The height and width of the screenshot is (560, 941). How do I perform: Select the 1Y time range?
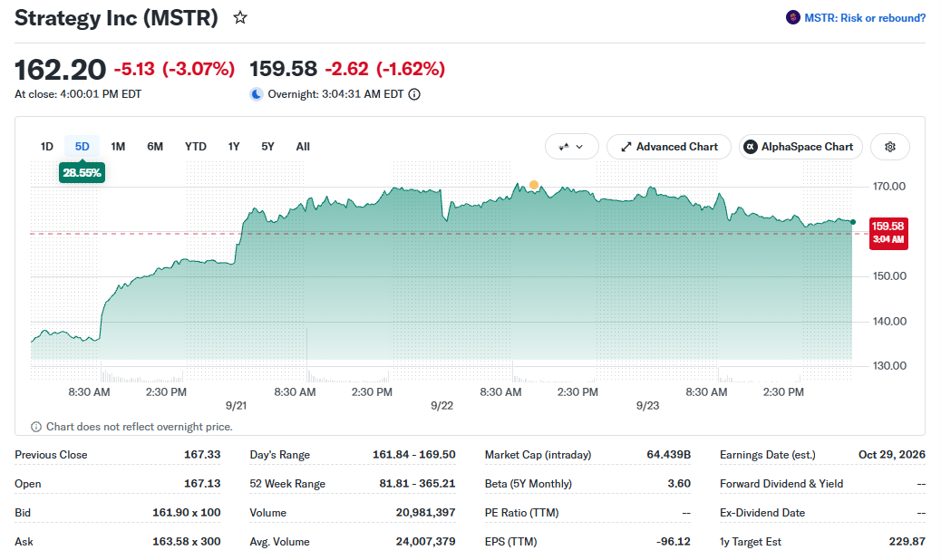coord(234,147)
